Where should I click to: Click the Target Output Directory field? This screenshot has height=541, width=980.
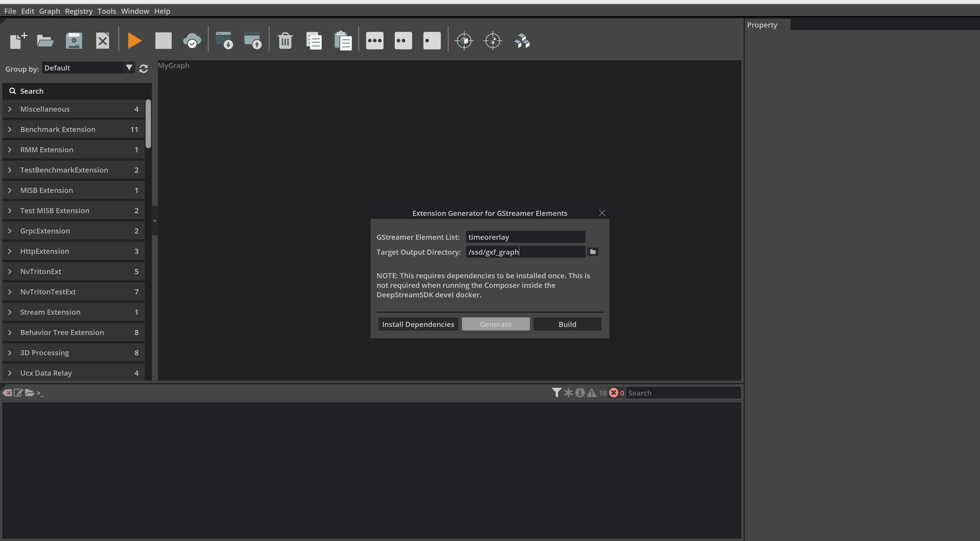click(x=526, y=252)
